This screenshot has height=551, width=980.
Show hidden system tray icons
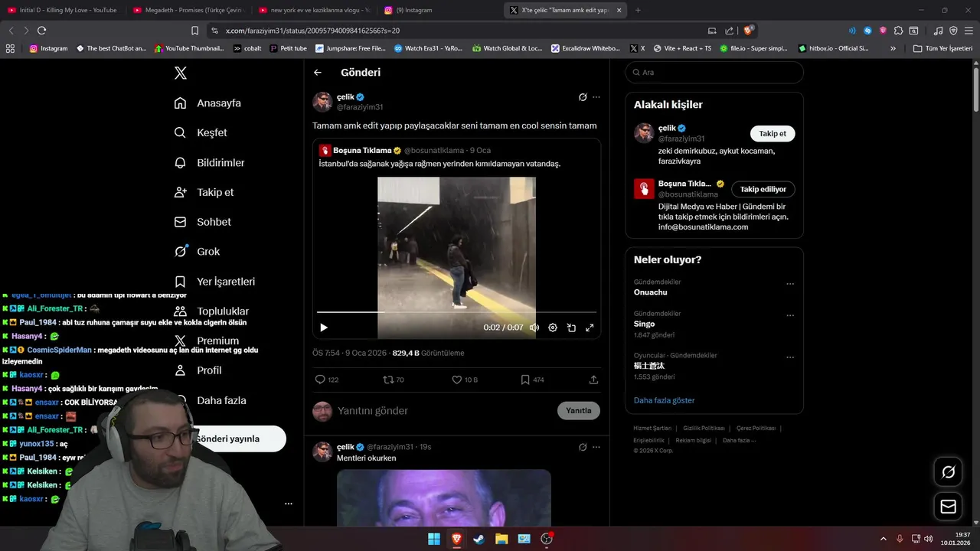pos(883,539)
